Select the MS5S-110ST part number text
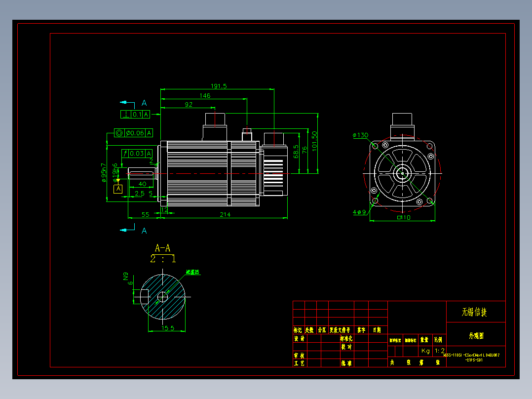 click(472, 357)
